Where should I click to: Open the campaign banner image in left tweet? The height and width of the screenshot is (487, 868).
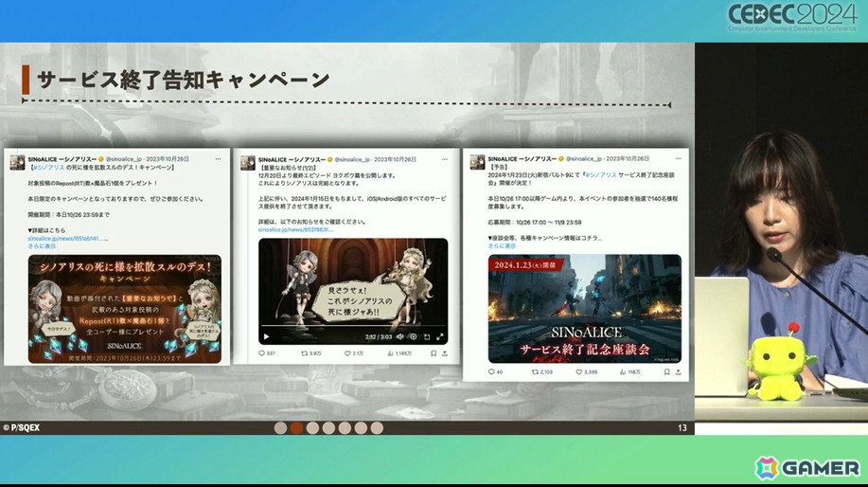[125, 309]
